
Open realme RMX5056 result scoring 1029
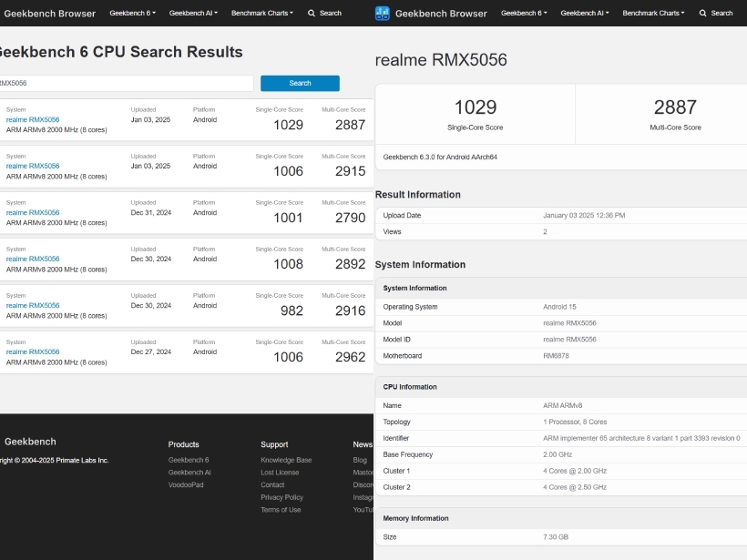(33, 119)
